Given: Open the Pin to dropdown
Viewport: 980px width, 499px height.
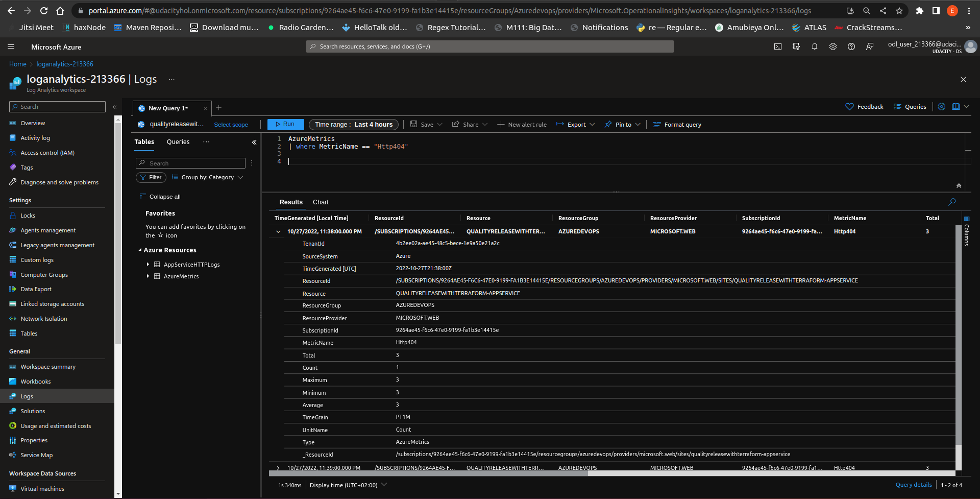Looking at the screenshot, I should click(x=623, y=125).
